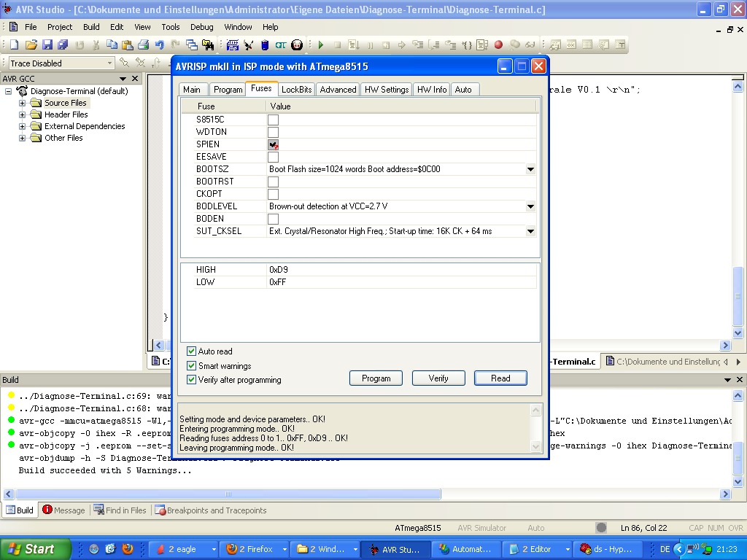The height and width of the screenshot is (560, 747).
Task: Start debugging with the green play arrow
Action: tap(321, 44)
